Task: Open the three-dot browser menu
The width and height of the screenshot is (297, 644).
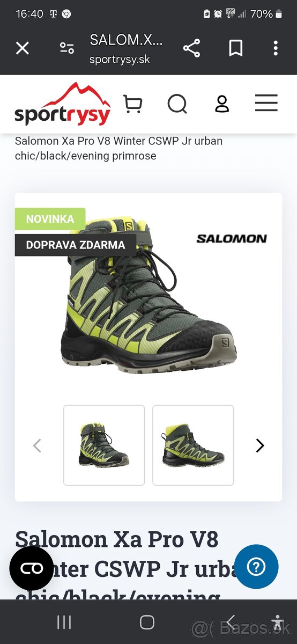Action: pyautogui.click(x=276, y=48)
